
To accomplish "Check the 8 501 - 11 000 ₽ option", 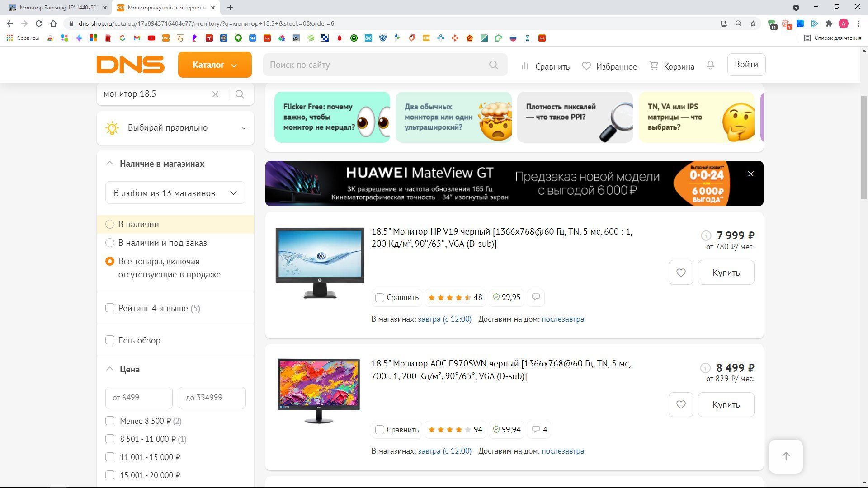I will (110, 439).
